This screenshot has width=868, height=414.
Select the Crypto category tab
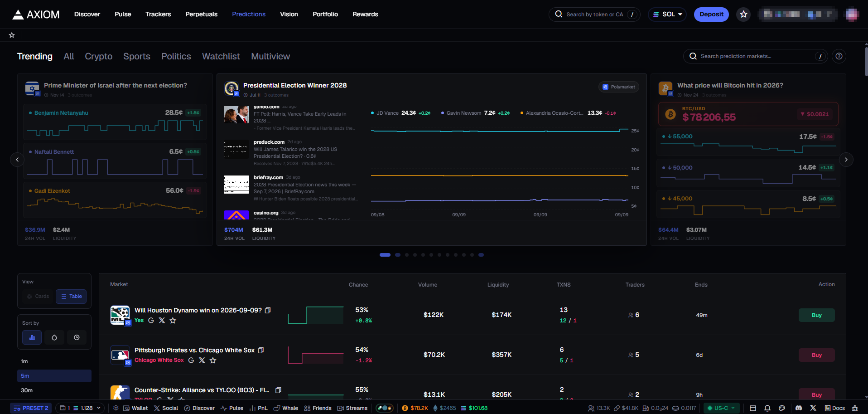click(x=99, y=56)
